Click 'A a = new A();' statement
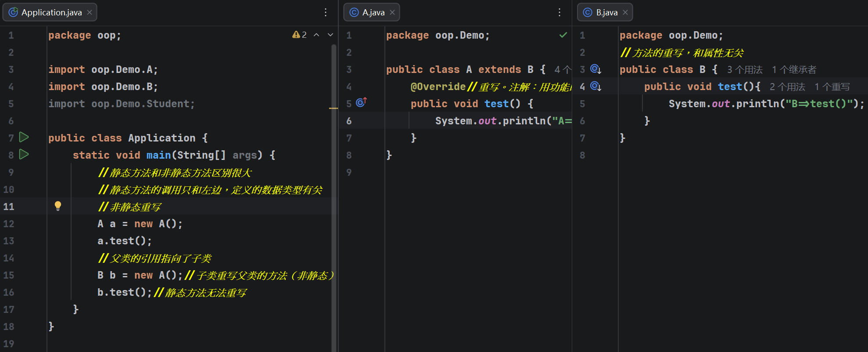This screenshot has width=868, height=352. [x=140, y=224]
